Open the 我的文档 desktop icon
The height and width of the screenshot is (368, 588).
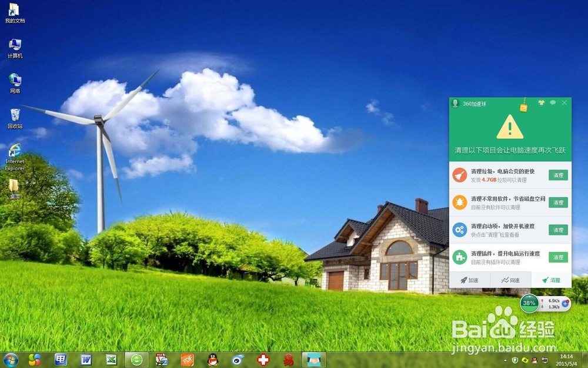(15, 13)
